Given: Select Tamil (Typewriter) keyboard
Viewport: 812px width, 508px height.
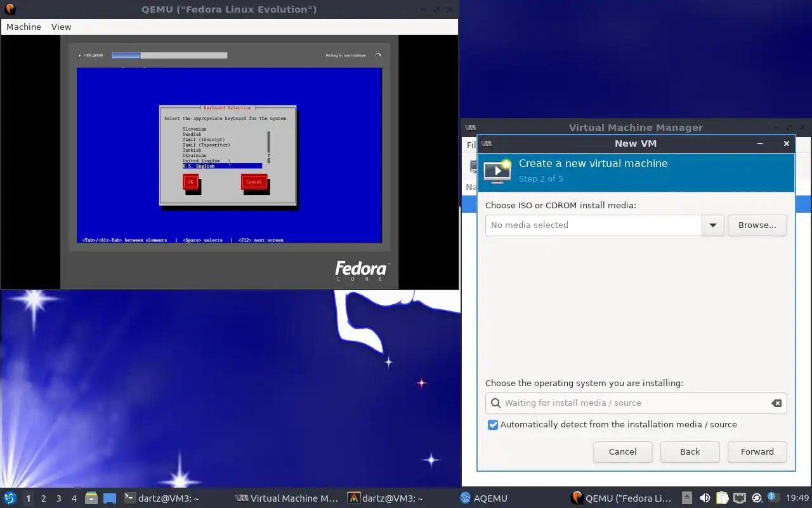Looking at the screenshot, I should pos(206,145).
